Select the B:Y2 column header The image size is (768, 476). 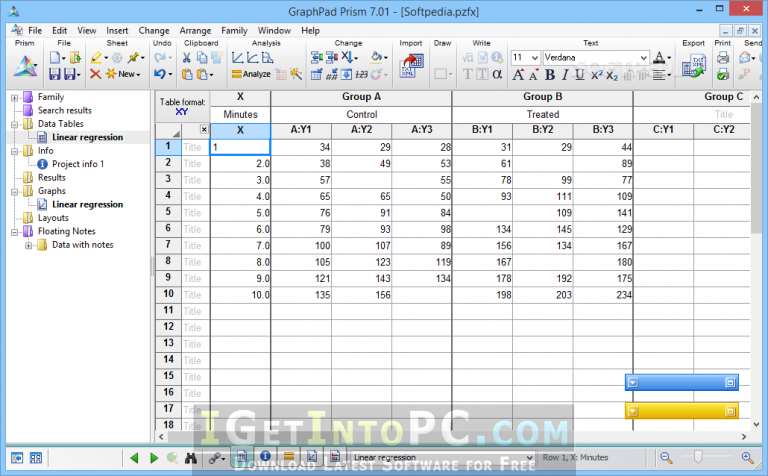(x=543, y=130)
